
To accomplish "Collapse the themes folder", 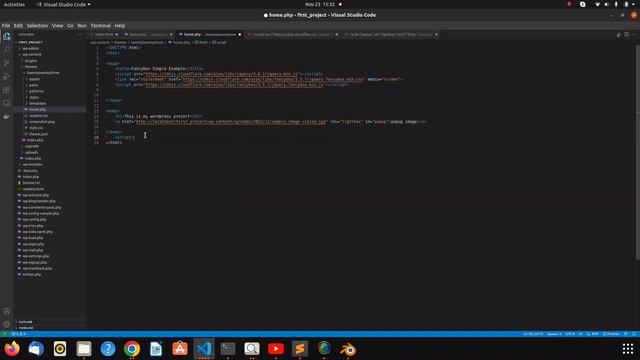I will [31, 67].
